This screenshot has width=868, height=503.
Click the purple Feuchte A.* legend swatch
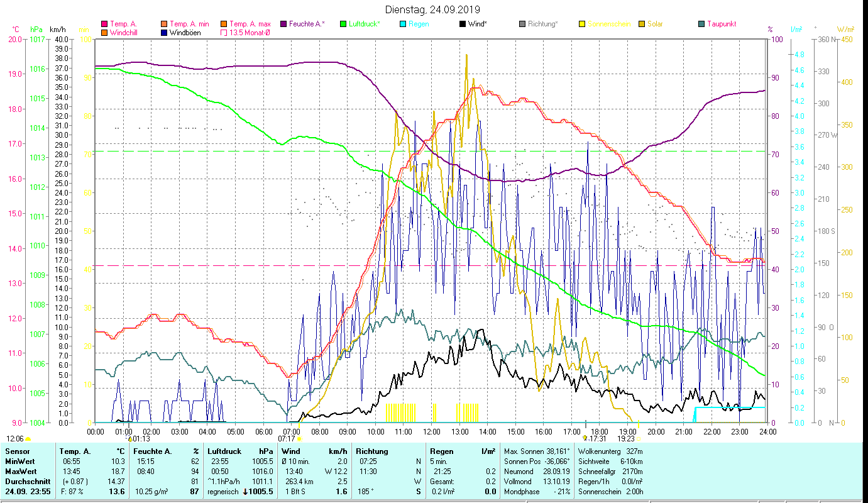[x=283, y=24]
